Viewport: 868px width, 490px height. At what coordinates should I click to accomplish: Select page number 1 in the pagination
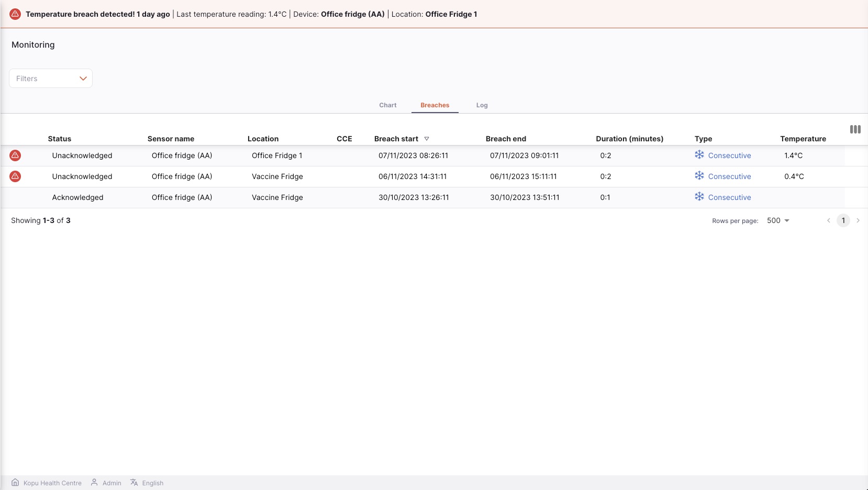click(x=843, y=220)
